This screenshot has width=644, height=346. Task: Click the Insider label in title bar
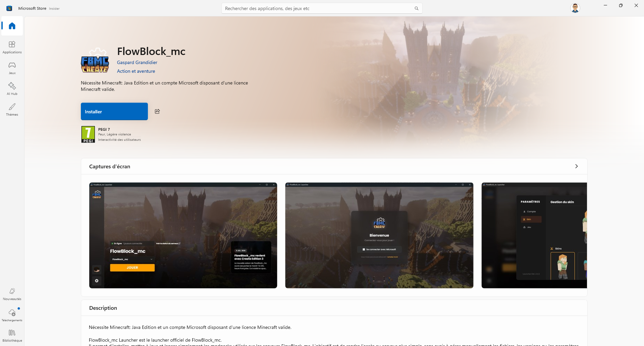tap(54, 9)
